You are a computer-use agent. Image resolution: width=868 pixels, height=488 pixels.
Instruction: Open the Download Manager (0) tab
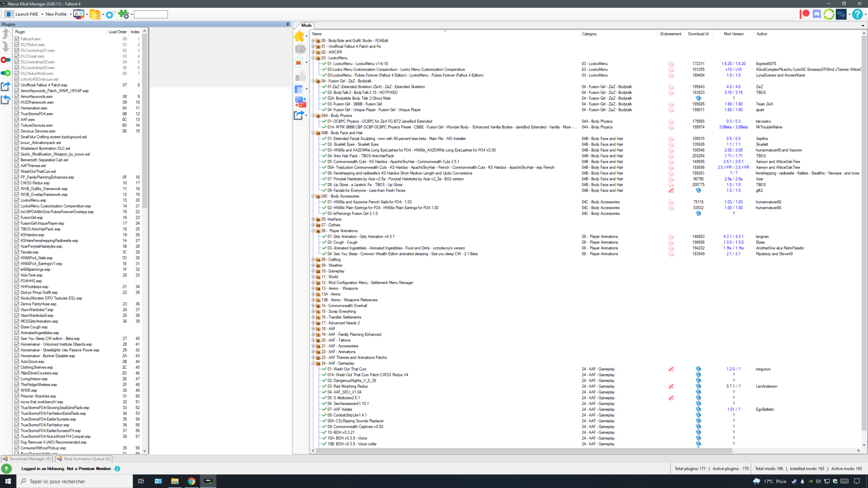point(27,459)
